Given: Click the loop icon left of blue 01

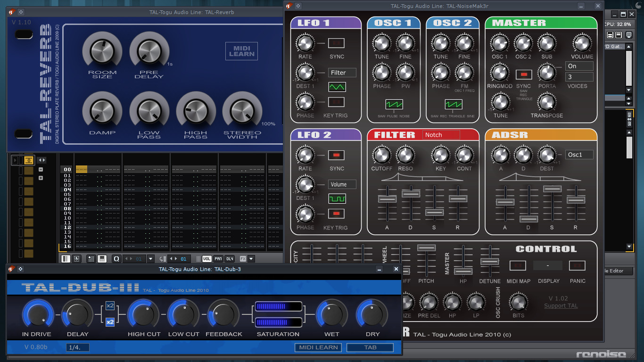Looking at the screenshot, I should pyautogui.click(x=163, y=259).
